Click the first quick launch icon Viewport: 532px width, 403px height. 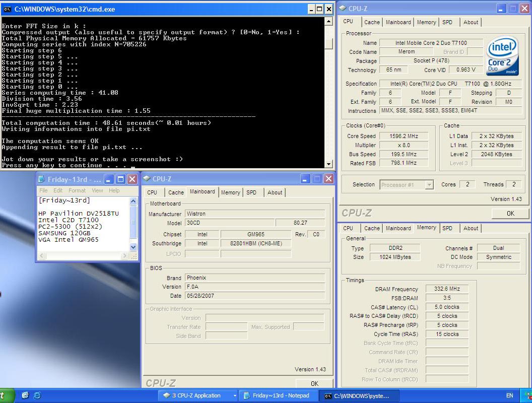coord(25,395)
